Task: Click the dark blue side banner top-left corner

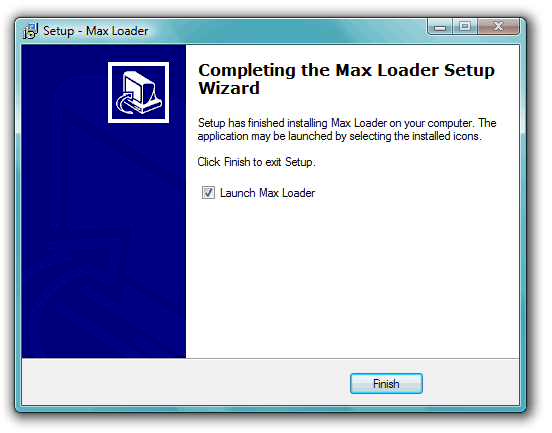Action: coord(32,55)
